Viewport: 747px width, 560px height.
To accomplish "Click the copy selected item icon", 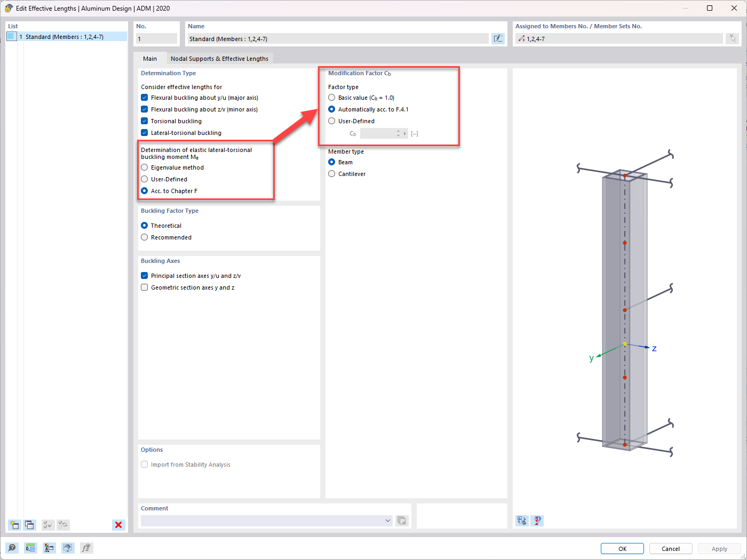I will click(x=29, y=525).
